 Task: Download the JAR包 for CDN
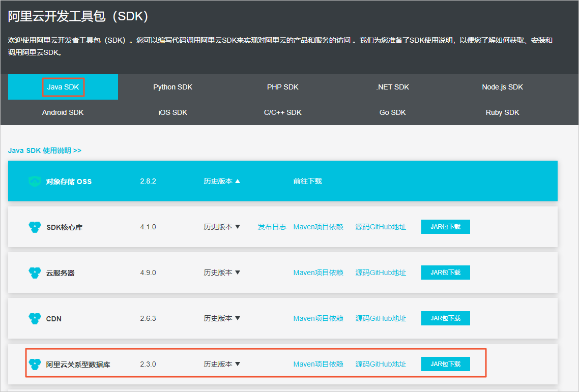point(446,318)
